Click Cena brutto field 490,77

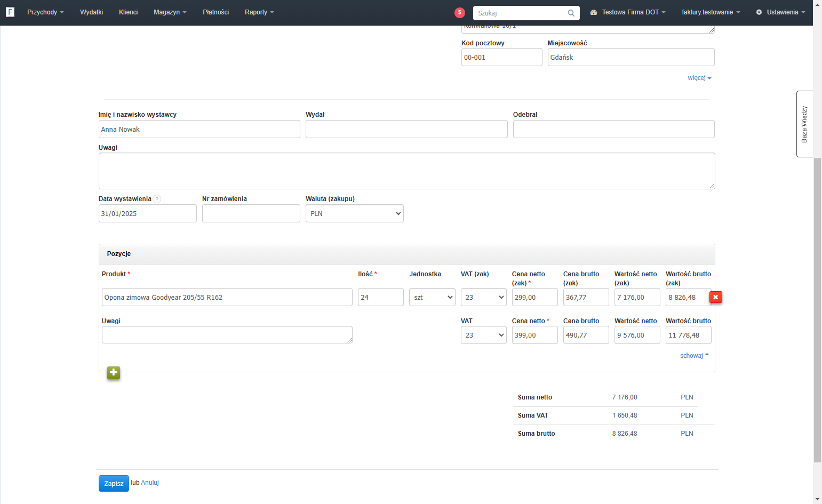click(x=586, y=335)
